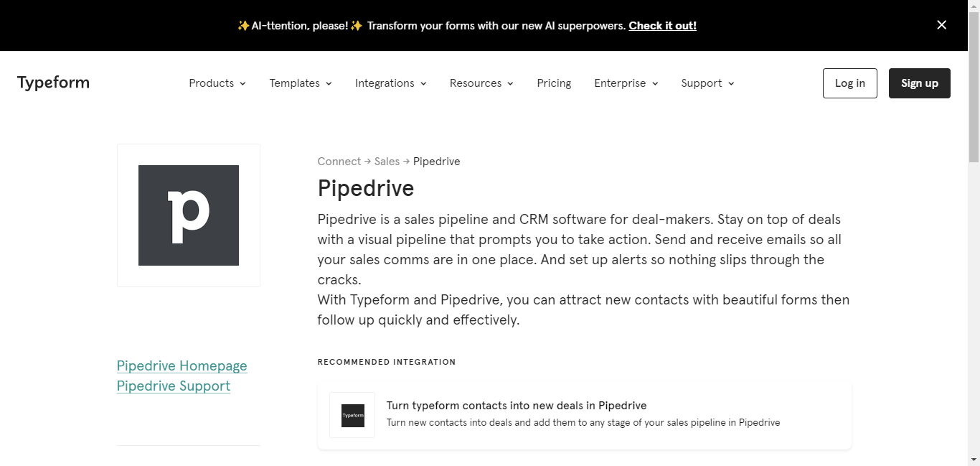Click the Check it out banner link
Image resolution: width=980 pixels, height=466 pixels.
coord(661,25)
